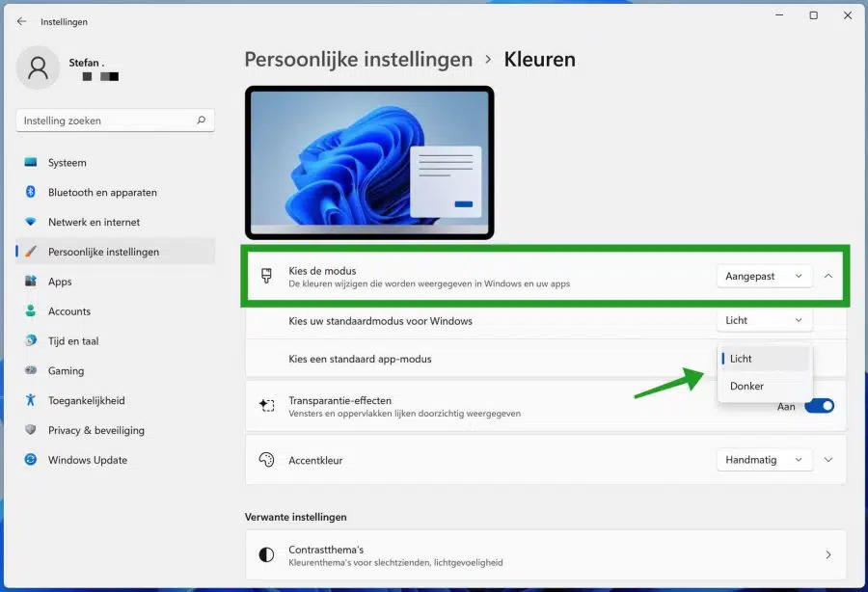
Task: Go back with the arrow icon
Action: [x=21, y=21]
